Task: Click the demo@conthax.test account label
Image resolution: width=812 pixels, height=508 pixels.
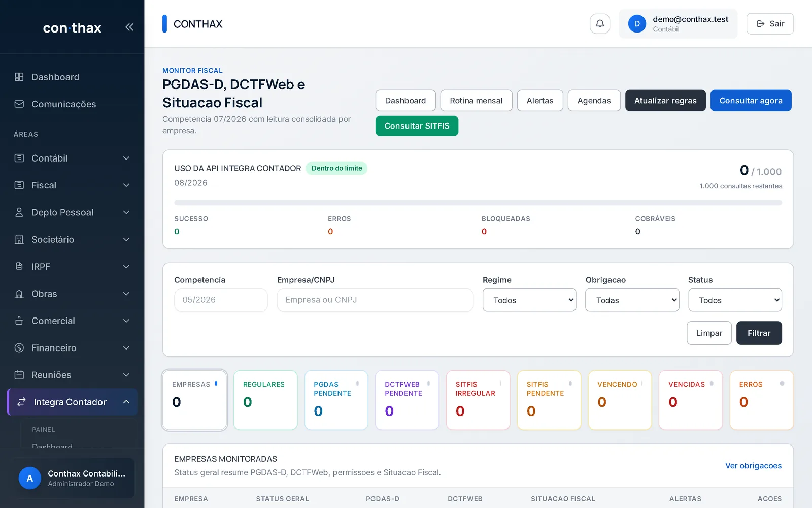Action: (x=690, y=19)
